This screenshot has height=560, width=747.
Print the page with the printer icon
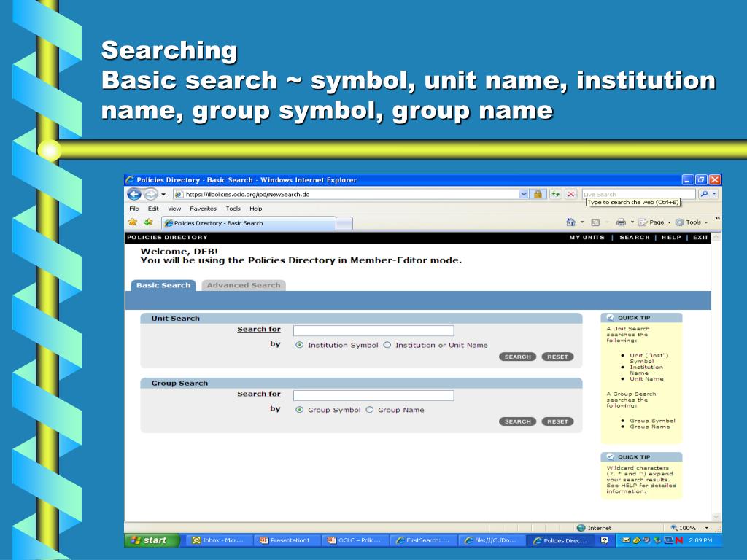click(621, 222)
